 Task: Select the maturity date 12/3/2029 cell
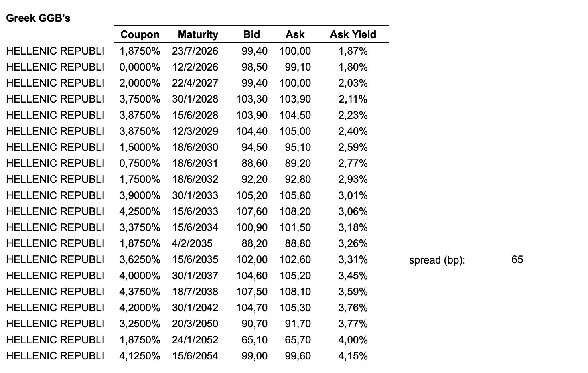(x=195, y=131)
